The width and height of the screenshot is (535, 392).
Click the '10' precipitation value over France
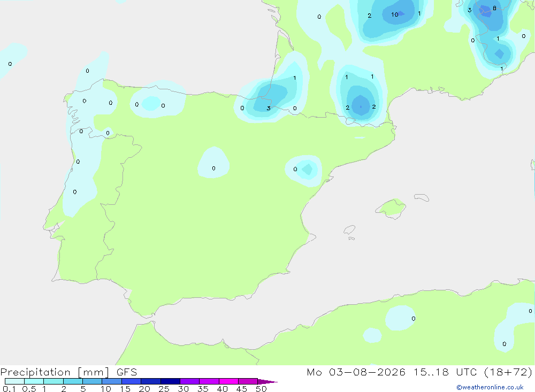(395, 14)
